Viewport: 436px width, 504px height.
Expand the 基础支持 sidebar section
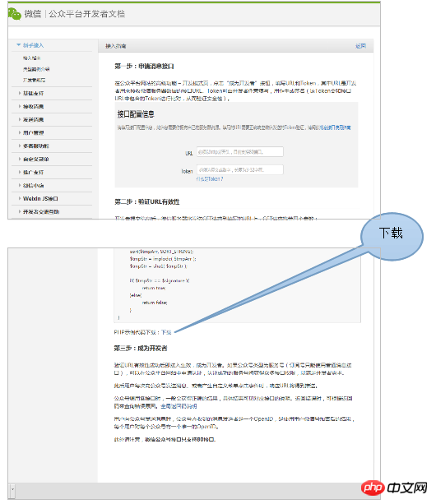(x=31, y=93)
